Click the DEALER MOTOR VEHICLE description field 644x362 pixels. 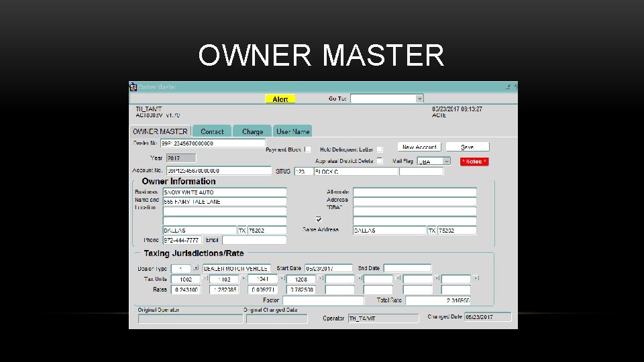click(x=237, y=268)
